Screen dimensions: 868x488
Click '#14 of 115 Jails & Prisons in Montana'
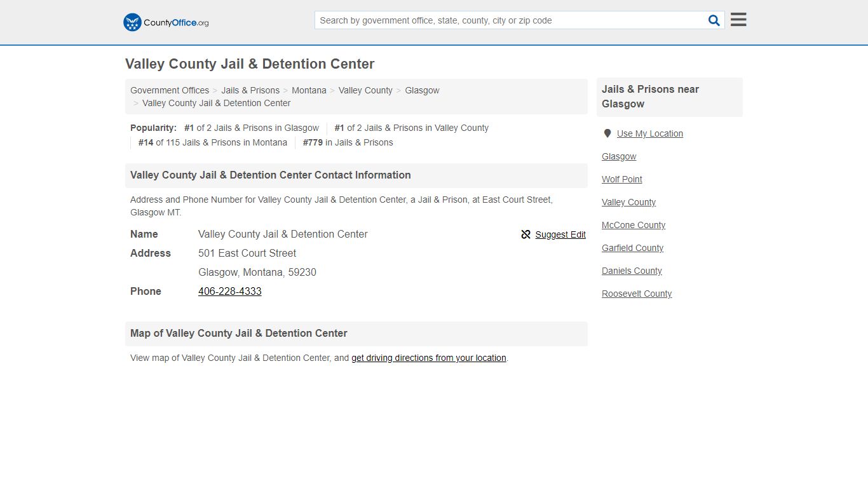[213, 142]
